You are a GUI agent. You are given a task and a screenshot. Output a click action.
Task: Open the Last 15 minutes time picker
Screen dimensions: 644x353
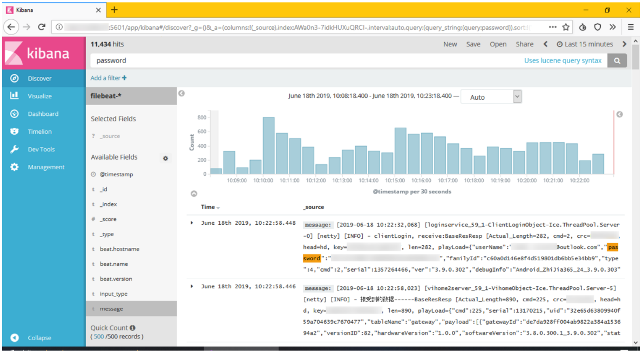(585, 44)
